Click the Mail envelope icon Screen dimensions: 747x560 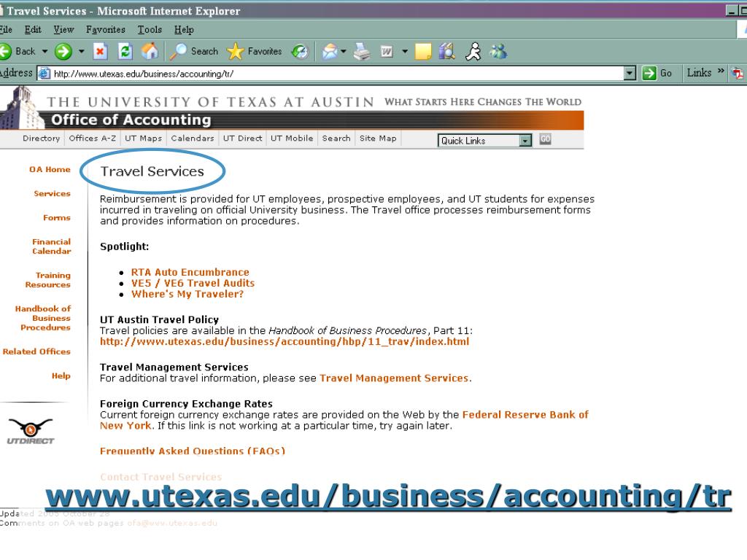point(330,51)
